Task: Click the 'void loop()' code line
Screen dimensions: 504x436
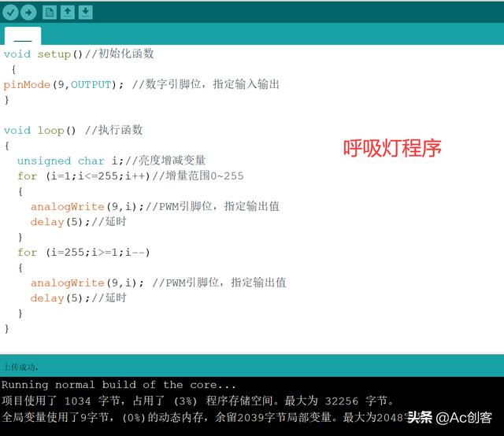Action: click(x=73, y=130)
